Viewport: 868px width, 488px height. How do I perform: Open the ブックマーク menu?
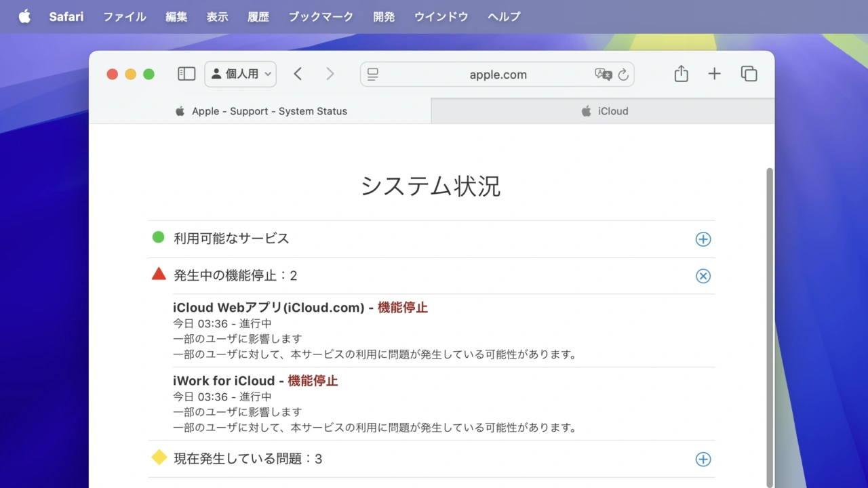click(321, 17)
